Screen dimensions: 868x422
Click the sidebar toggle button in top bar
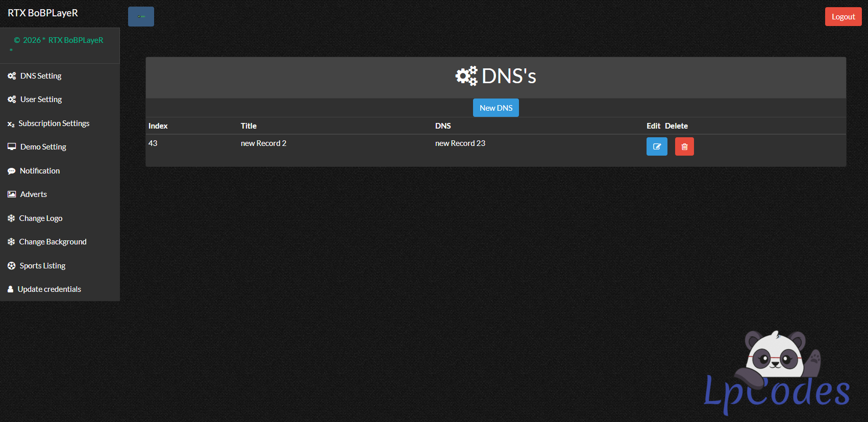point(141,17)
